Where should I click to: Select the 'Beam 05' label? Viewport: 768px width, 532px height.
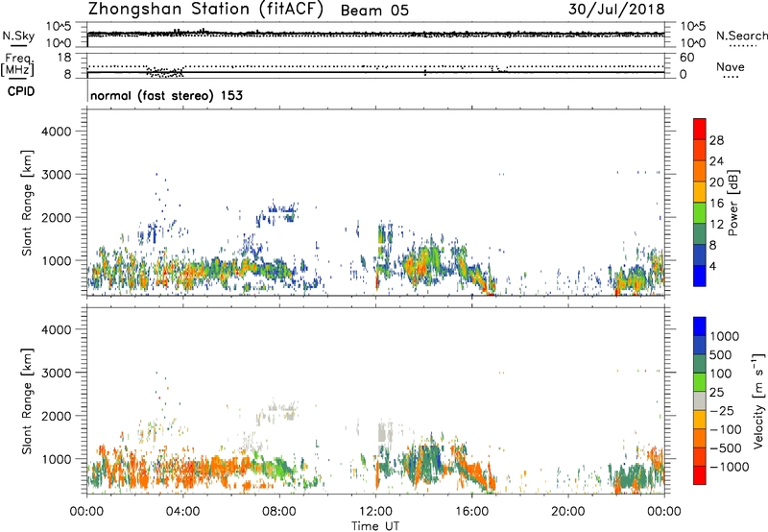374,11
